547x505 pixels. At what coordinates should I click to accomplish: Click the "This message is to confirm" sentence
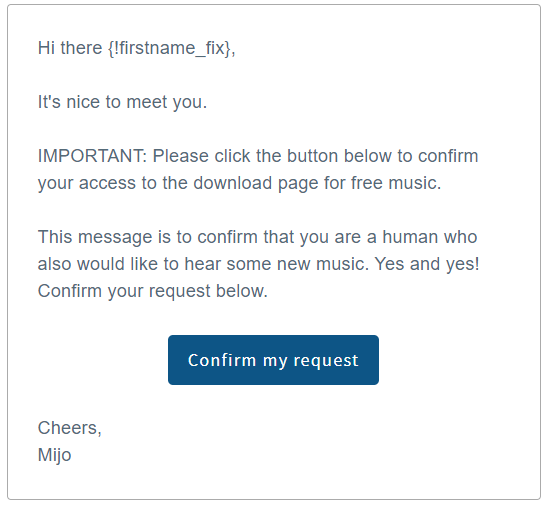(x=148, y=237)
